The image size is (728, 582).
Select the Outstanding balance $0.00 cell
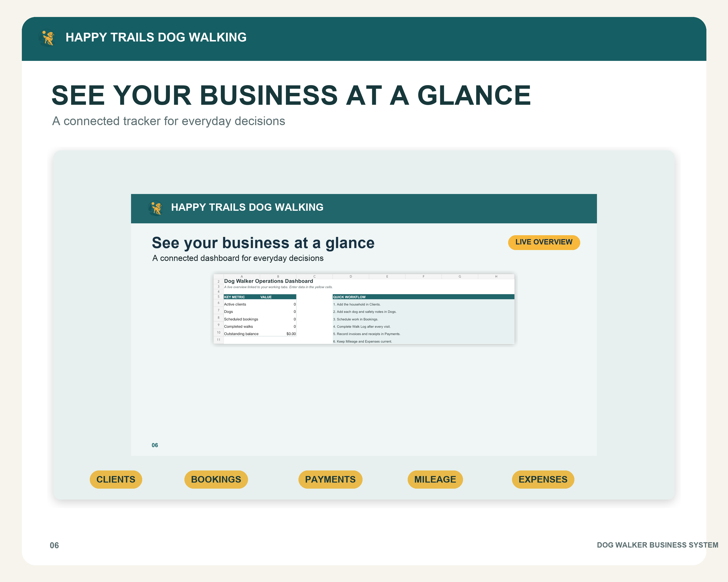pyautogui.click(x=278, y=334)
